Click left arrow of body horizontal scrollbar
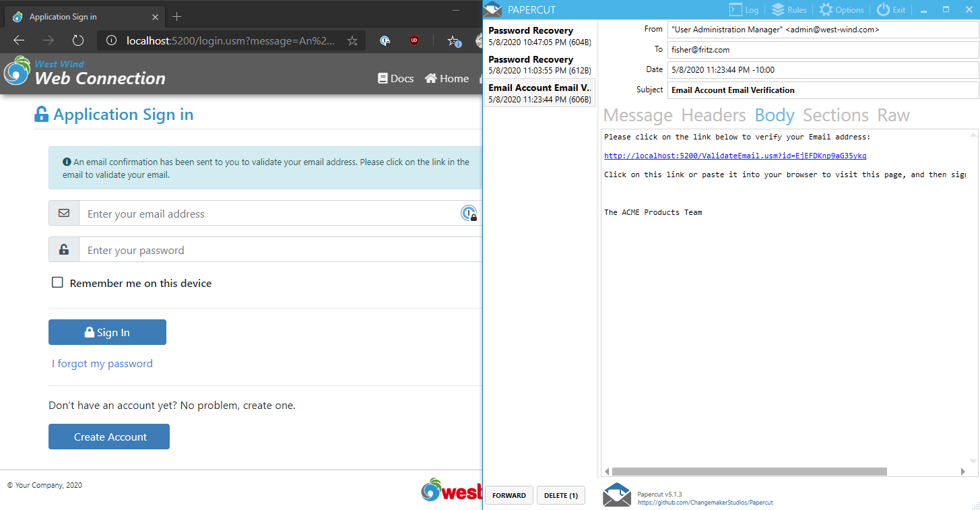Image resolution: width=980 pixels, height=510 pixels. pyautogui.click(x=607, y=472)
